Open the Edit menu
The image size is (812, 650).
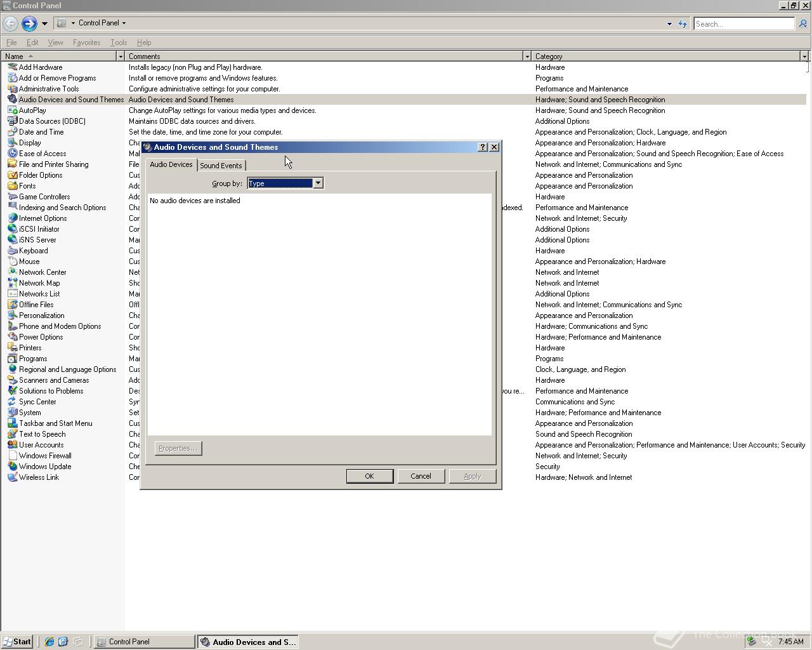(32, 43)
